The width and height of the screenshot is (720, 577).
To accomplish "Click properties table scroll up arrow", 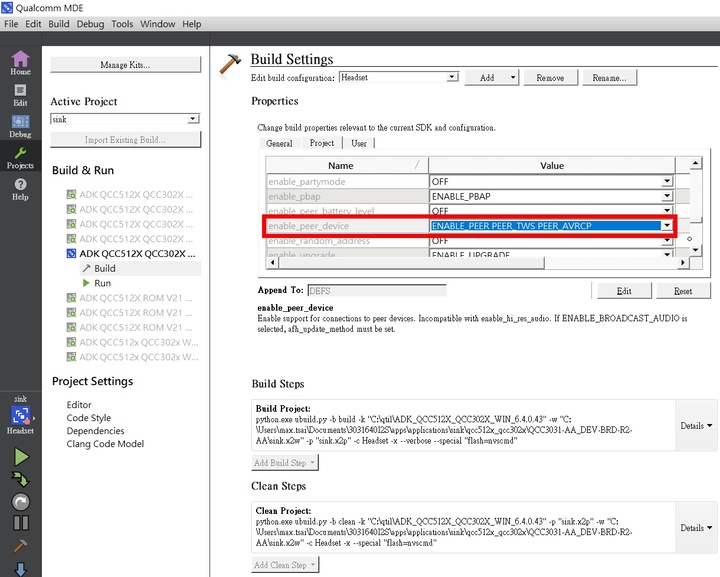I will coord(695,163).
